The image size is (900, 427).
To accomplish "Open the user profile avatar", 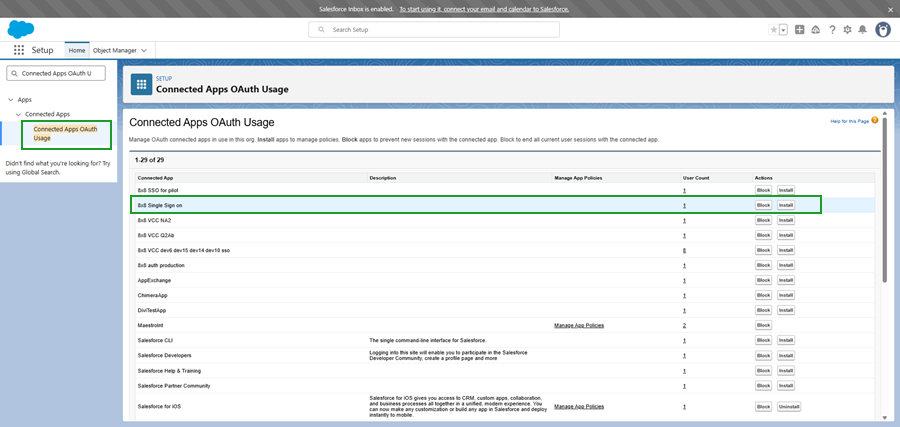I will tap(882, 30).
